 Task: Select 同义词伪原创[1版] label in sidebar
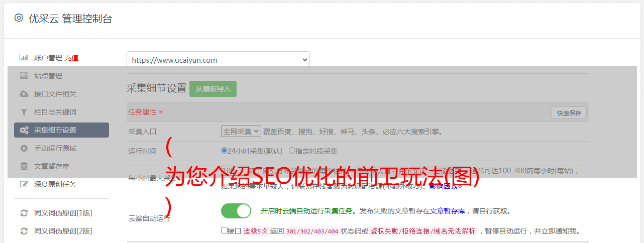click(63, 213)
